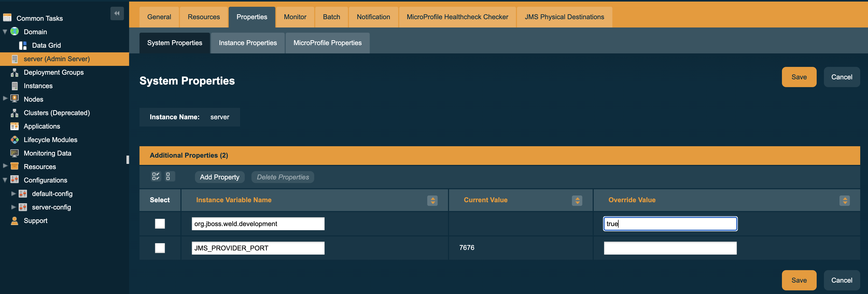This screenshot has width=868, height=294.
Task: Click the server (Admin Server) icon
Action: 15,59
